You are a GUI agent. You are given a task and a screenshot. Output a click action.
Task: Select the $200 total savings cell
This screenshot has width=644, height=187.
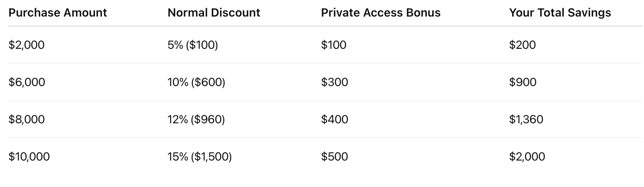click(x=522, y=45)
